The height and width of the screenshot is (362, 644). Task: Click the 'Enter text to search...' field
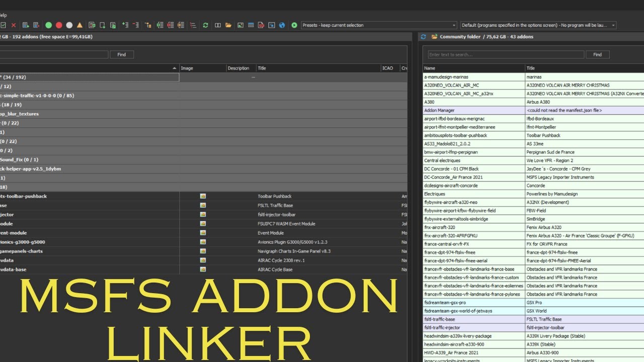click(506, 54)
